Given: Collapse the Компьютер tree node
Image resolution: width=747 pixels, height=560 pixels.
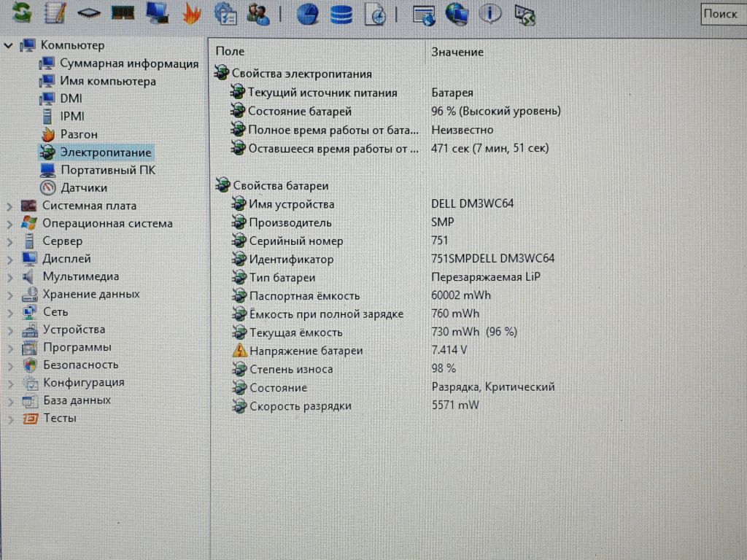Looking at the screenshot, I should click(x=8, y=46).
